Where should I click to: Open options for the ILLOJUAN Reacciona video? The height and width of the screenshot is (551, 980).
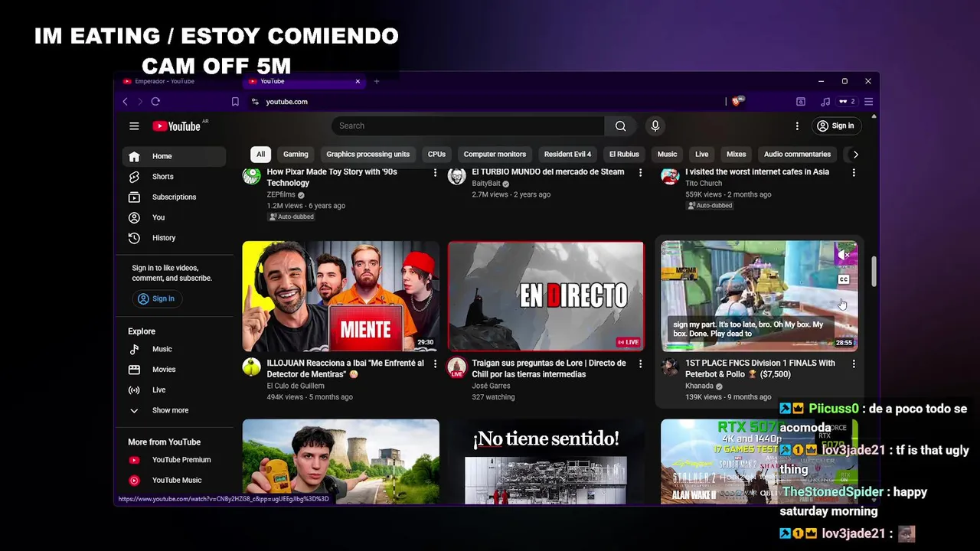[x=435, y=364]
